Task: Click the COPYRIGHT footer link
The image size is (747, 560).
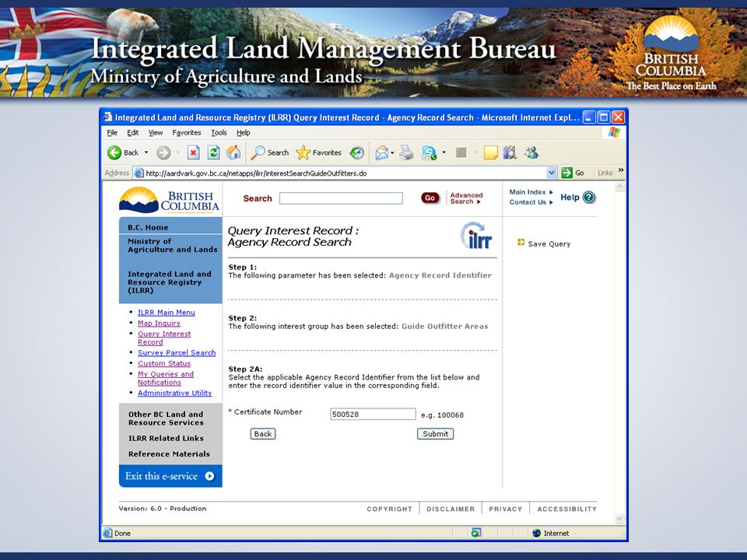Action: pos(389,509)
